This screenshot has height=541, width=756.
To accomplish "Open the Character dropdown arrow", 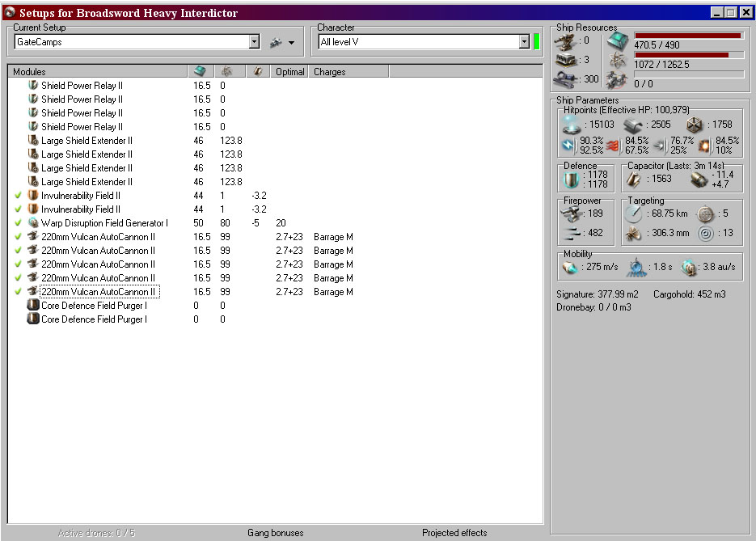I will 525,42.
